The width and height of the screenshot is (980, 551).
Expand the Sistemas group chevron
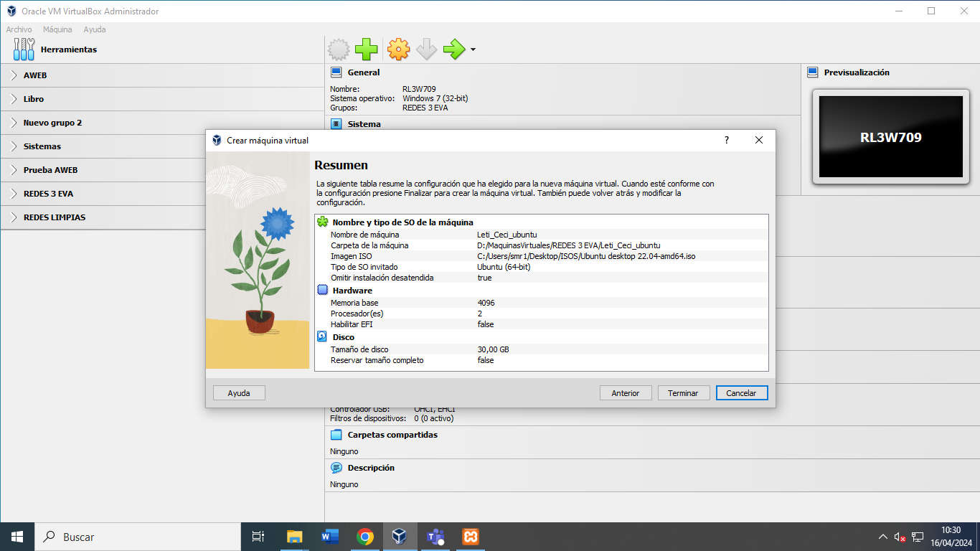[x=14, y=146]
